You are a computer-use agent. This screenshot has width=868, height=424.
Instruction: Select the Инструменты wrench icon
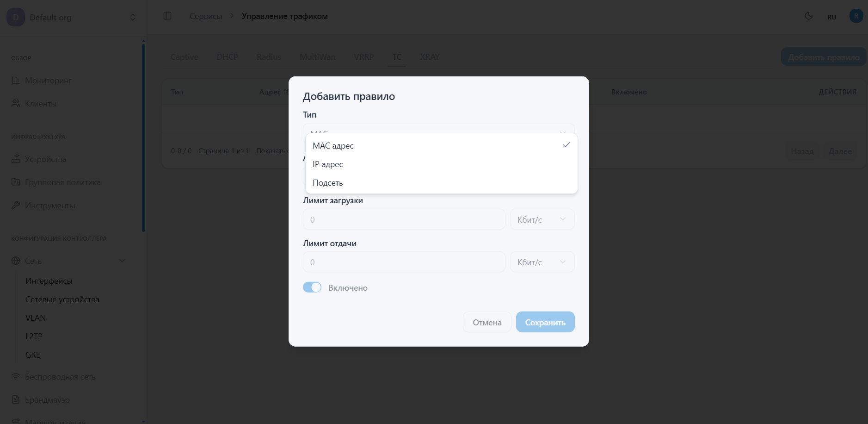(x=15, y=205)
